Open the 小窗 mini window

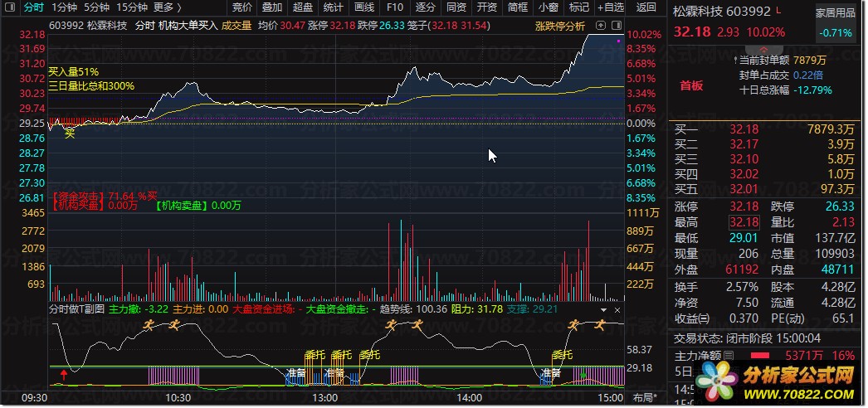pos(548,7)
